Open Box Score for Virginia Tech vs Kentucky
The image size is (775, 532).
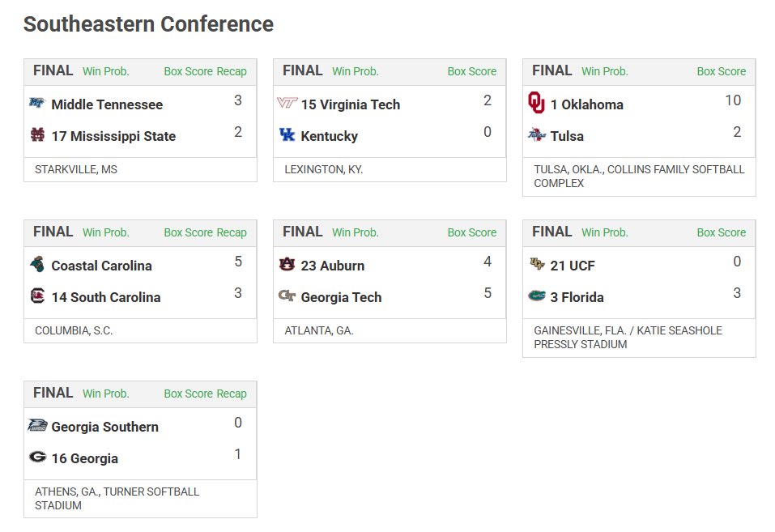click(x=472, y=71)
